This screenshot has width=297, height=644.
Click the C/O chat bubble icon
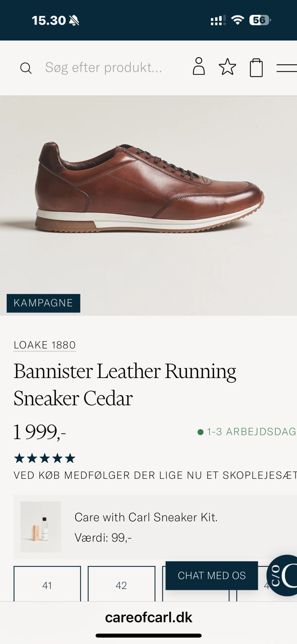pyautogui.click(x=283, y=576)
